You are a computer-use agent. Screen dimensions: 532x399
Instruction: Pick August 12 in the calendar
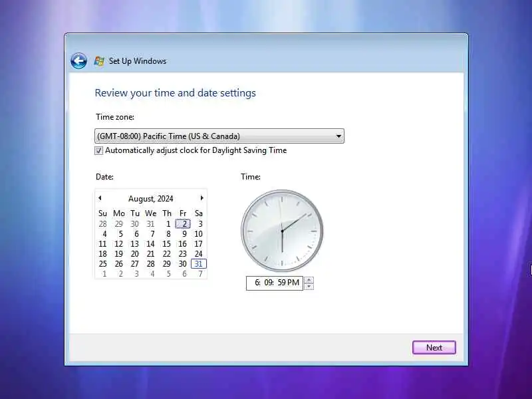coord(119,244)
